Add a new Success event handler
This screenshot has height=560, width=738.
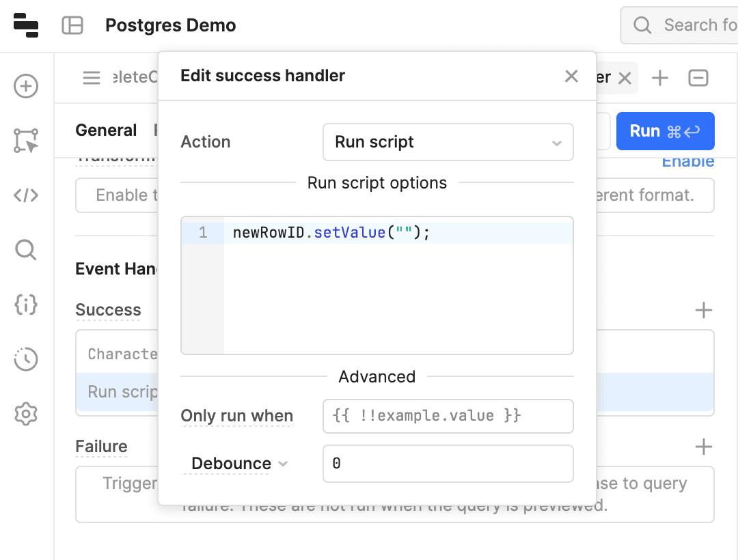pos(703,311)
